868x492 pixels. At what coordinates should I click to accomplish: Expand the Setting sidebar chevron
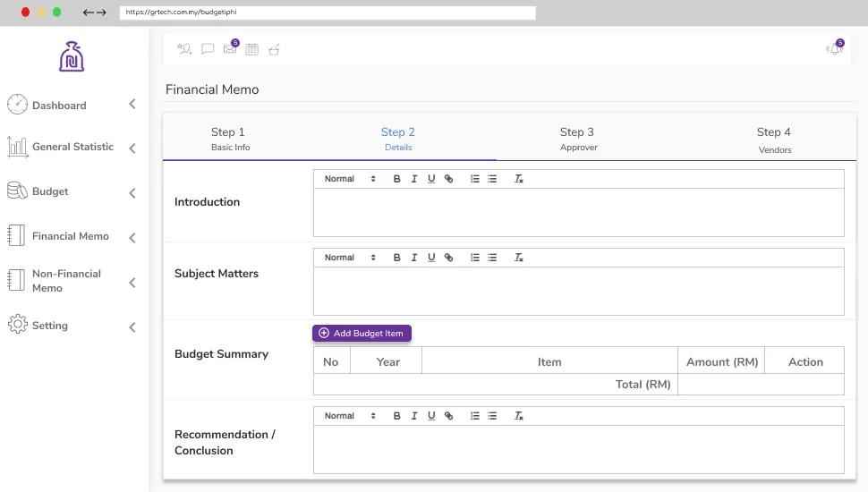(132, 327)
